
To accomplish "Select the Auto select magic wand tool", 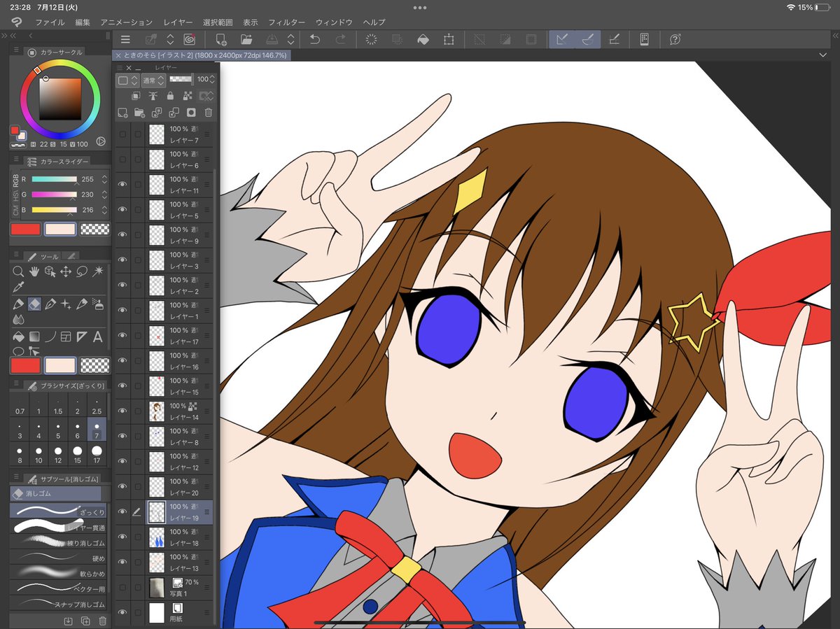I will click(98, 271).
